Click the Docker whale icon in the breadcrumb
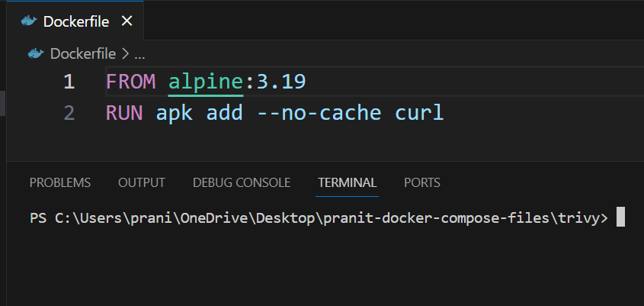Image resolution: width=644 pixels, height=306 pixels. pos(36,54)
